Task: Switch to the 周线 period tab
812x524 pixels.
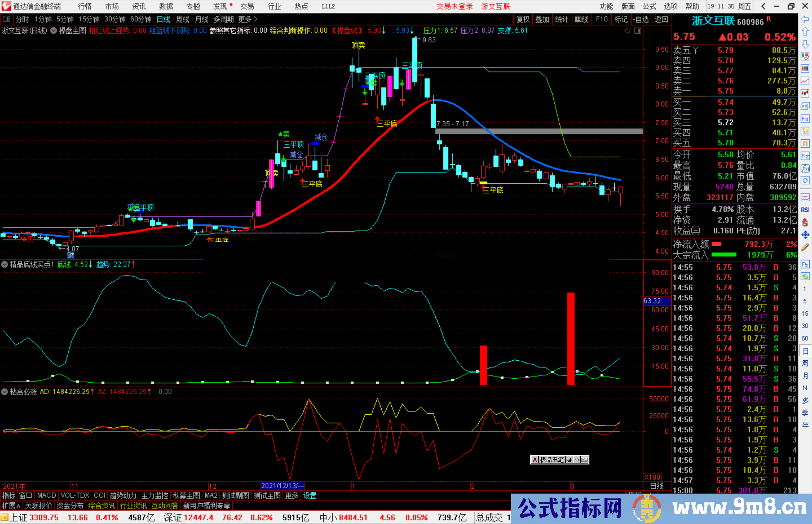Action: click(183, 19)
